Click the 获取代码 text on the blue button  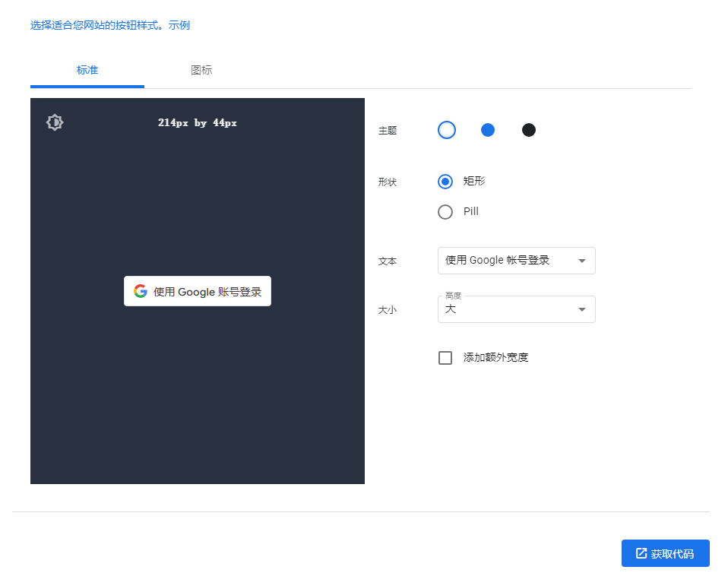coord(673,553)
